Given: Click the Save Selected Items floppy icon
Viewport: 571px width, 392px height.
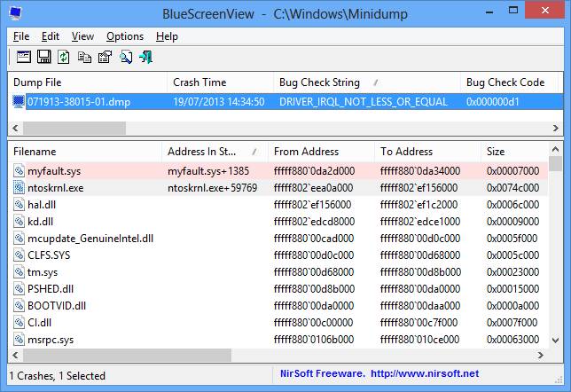Looking at the screenshot, I should tap(43, 58).
